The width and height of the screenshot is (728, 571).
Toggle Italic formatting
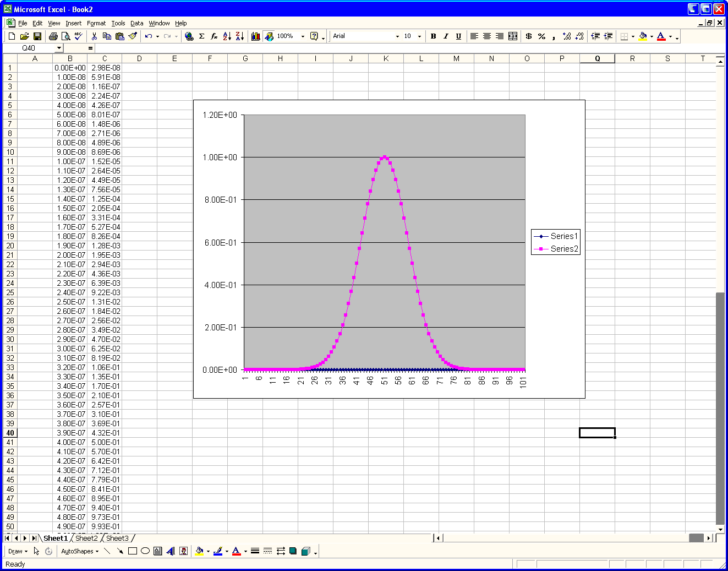[446, 36]
